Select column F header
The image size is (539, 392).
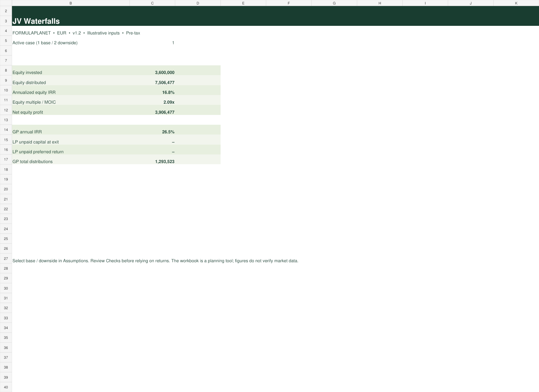pos(289,3)
